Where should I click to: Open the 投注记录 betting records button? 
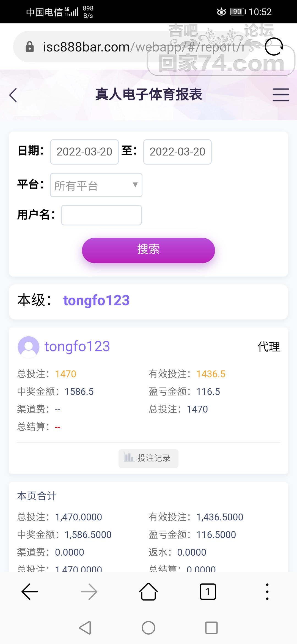[148, 458]
